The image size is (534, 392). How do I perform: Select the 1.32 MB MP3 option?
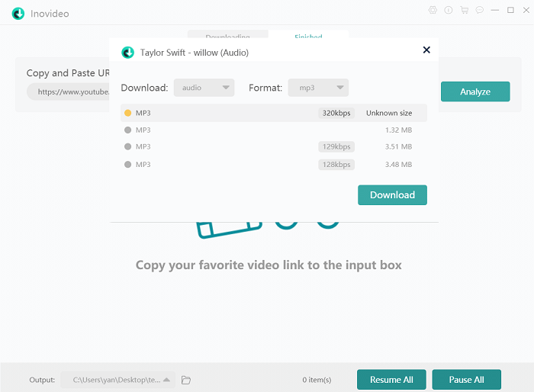coord(273,130)
